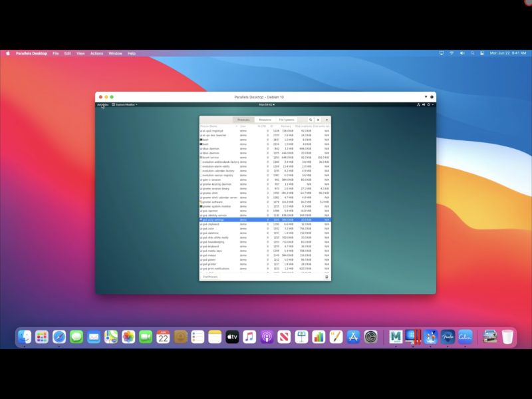
Task: Select gnome-system-monitor process row
Action: click(265, 206)
